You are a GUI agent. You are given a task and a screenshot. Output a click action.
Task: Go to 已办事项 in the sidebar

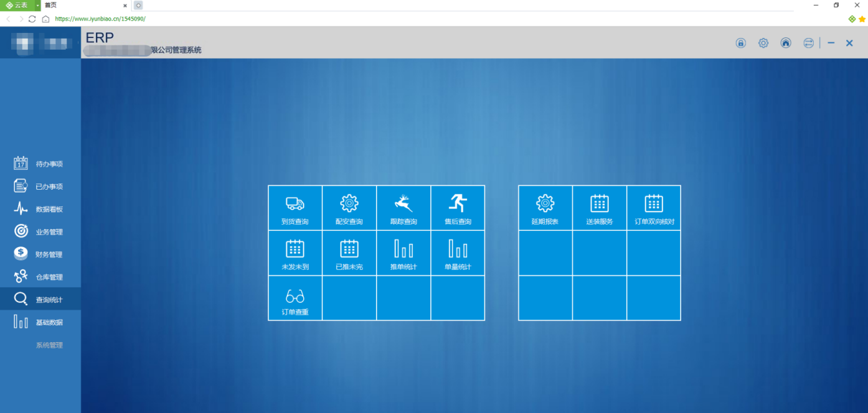click(x=40, y=187)
